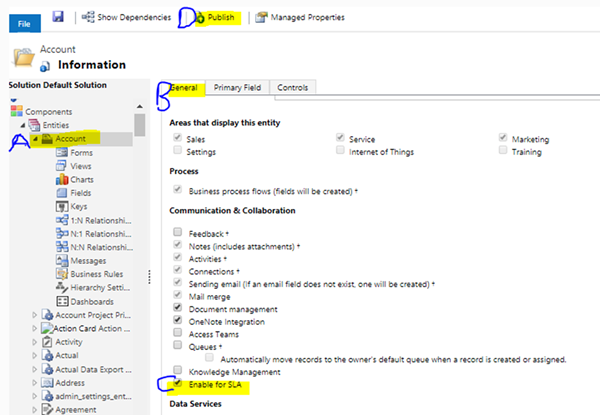Viewport: 600px width, 415px height.
Task: Toggle the Enable for SLA checkbox
Action: pyautogui.click(x=177, y=385)
